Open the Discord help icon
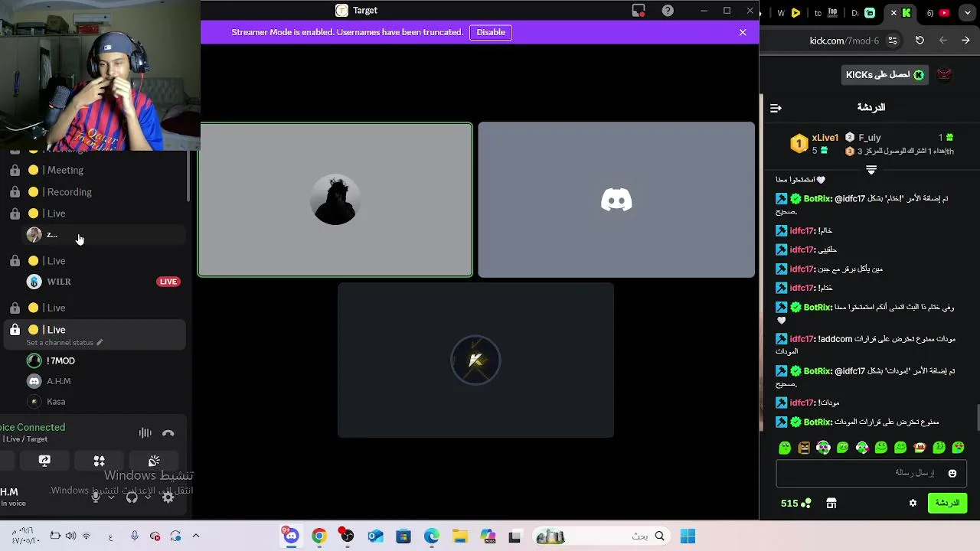The width and height of the screenshot is (980, 551). coord(668,11)
